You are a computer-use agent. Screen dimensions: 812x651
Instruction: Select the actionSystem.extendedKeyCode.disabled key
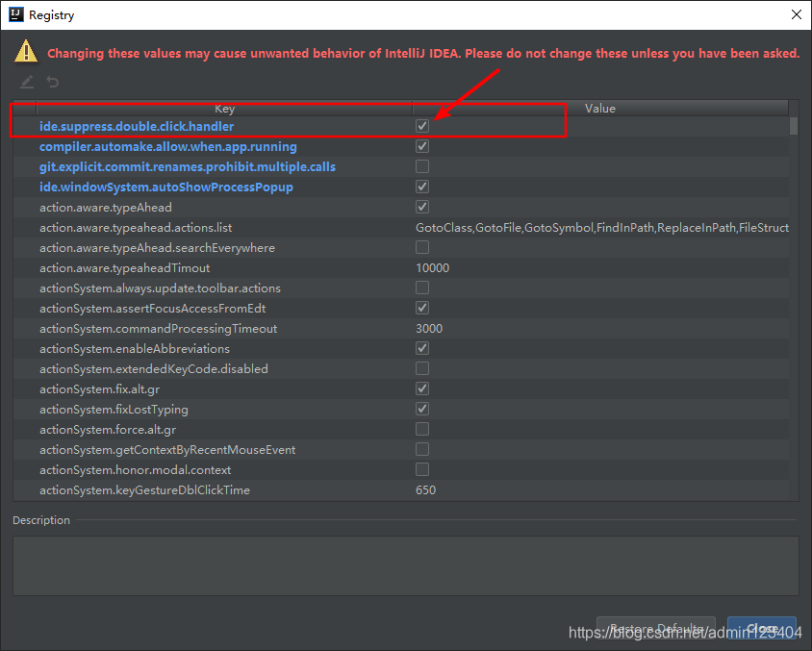[154, 368]
